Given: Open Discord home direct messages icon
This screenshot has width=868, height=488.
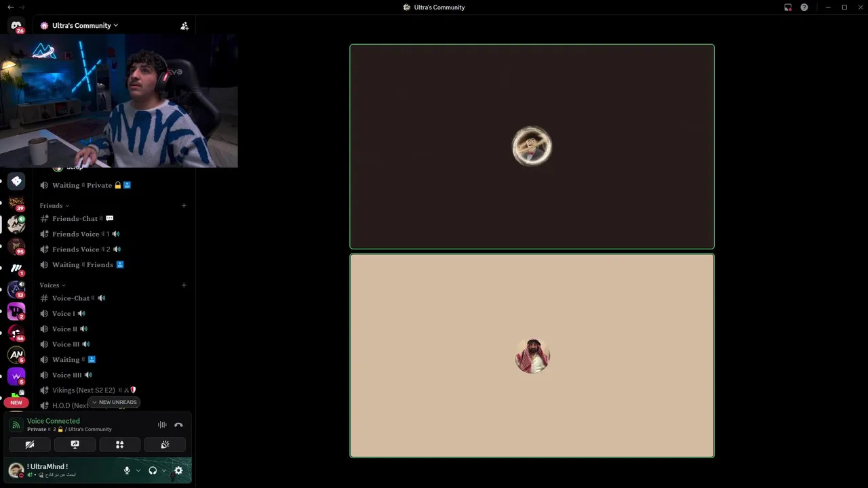Looking at the screenshot, I should click(x=16, y=26).
